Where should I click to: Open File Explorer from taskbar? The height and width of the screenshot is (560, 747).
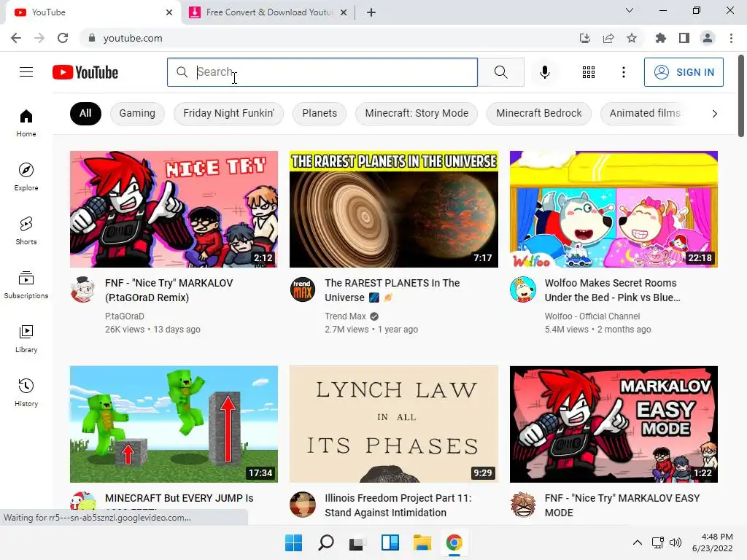tap(422, 542)
